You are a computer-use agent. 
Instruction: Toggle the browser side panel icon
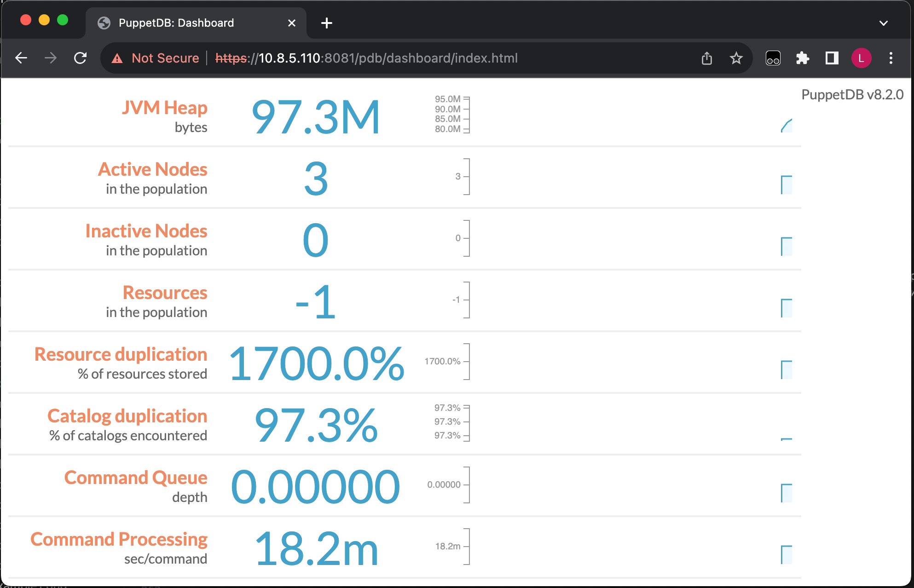[832, 58]
